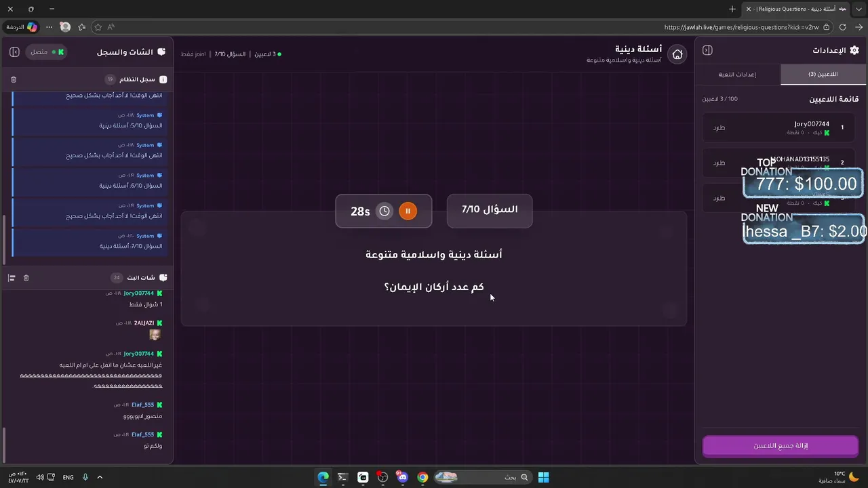Click the system log scrollbar
Image resolution: width=868 pixels, height=488 pixels.
point(4,241)
